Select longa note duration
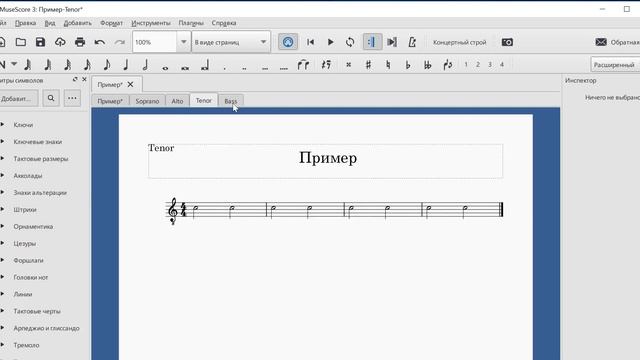 (205, 65)
